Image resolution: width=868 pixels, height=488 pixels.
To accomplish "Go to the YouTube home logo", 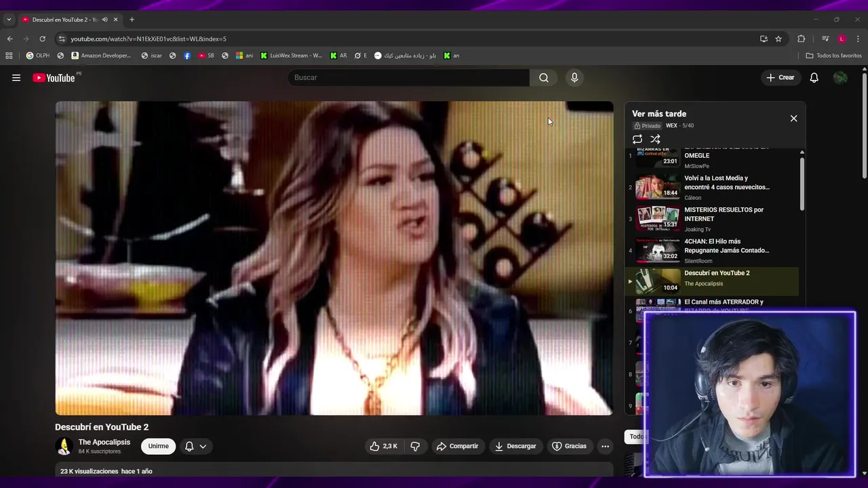I will (x=54, y=78).
